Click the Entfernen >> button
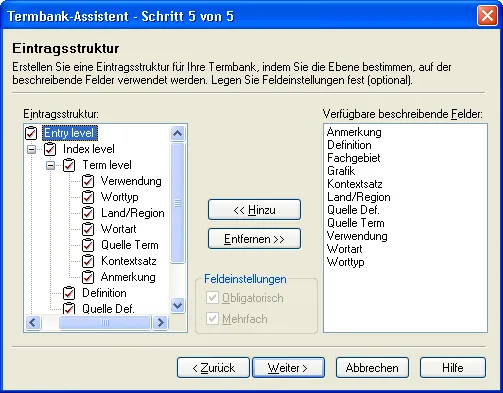Screen dimensions: 503x393 [x=254, y=239]
